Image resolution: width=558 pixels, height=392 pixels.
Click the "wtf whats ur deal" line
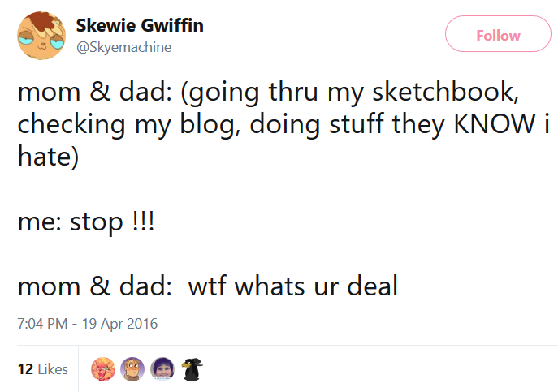tap(293, 286)
